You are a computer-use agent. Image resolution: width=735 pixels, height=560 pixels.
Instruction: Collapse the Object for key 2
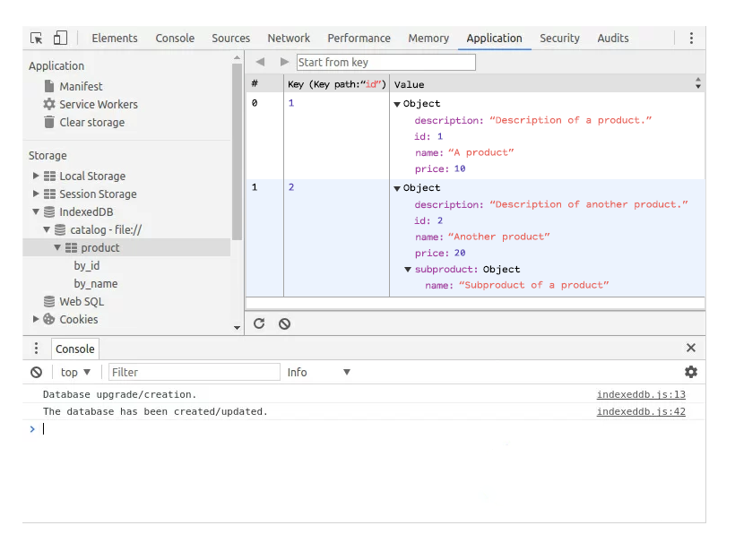pyautogui.click(x=397, y=188)
